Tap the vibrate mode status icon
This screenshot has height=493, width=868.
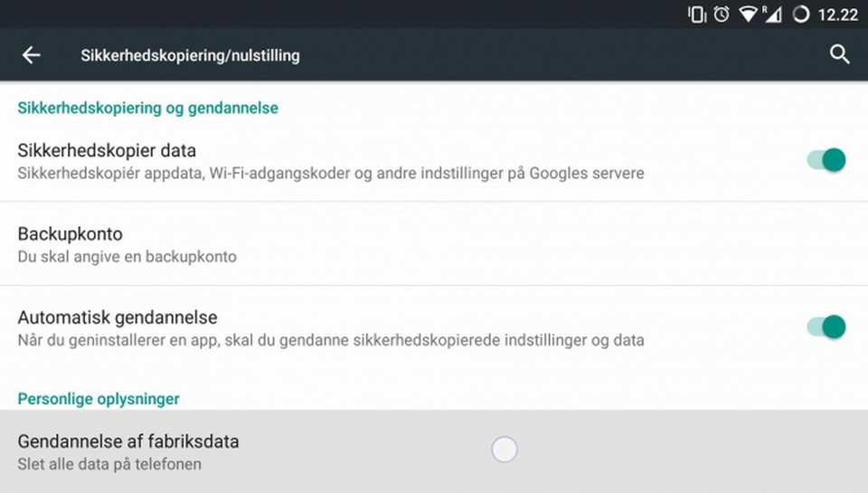pos(696,14)
